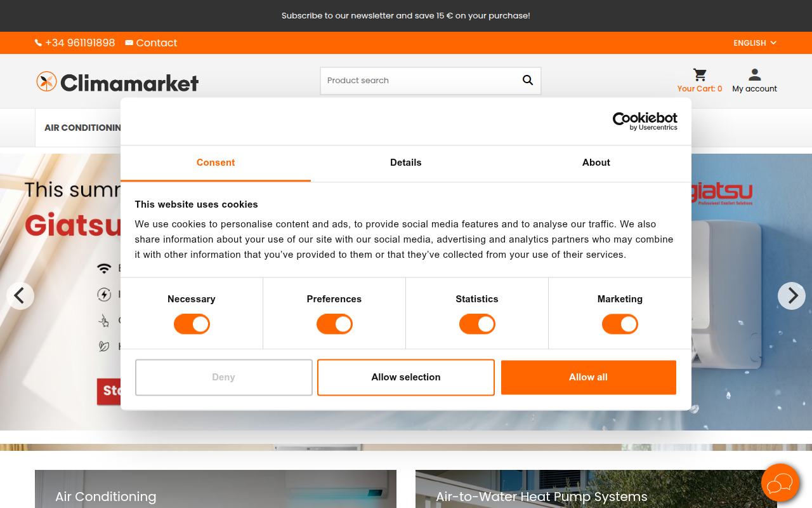Click the search magnifier icon
This screenshot has height=508, width=812.
click(x=528, y=80)
